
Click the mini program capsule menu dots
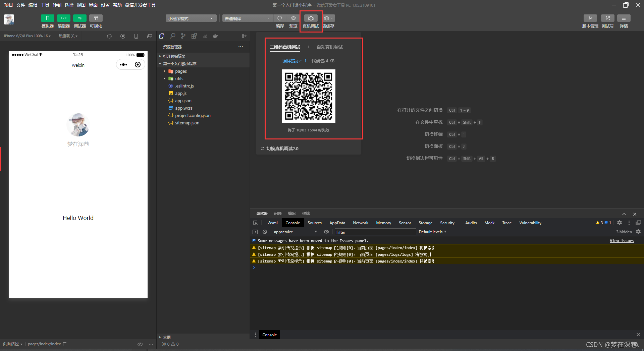(123, 65)
